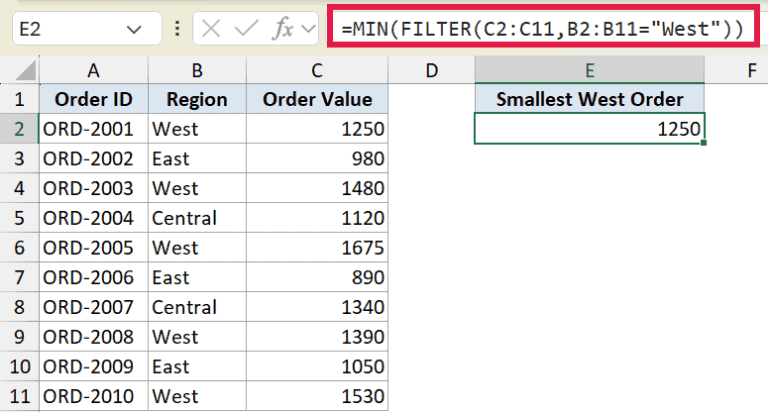The image size is (768, 412).
Task: Click order value 1050
Action: [317, 366]
